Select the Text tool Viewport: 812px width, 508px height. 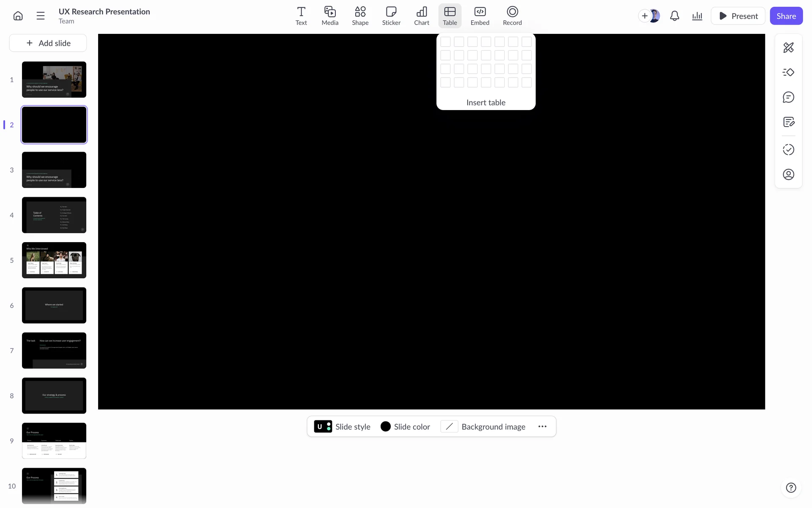point(301,16)
